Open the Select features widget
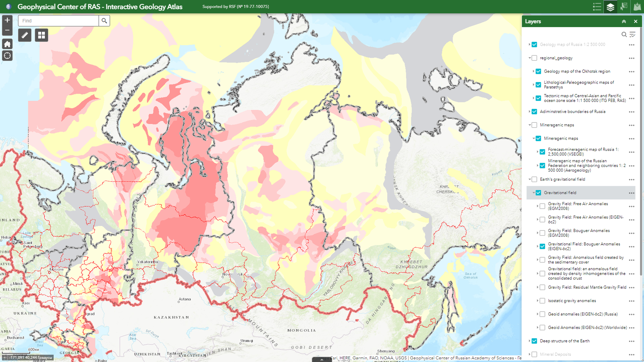 coord(624,7)
